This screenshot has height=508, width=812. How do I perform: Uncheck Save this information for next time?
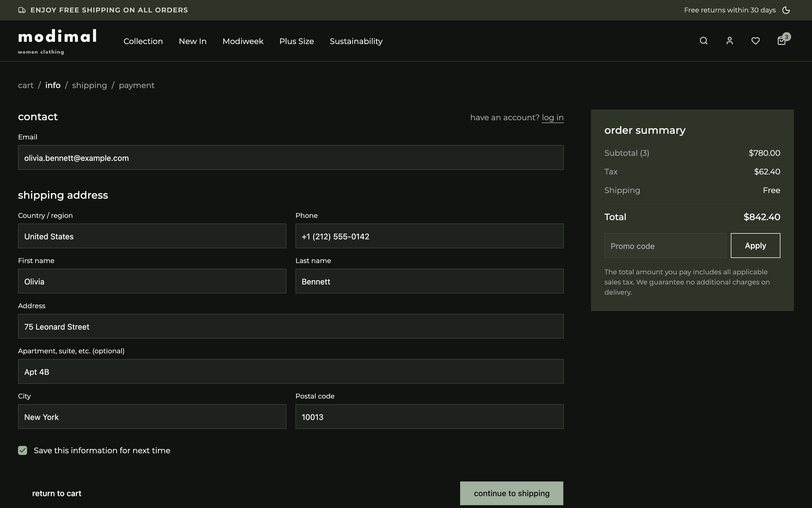[x=23, y=450]
